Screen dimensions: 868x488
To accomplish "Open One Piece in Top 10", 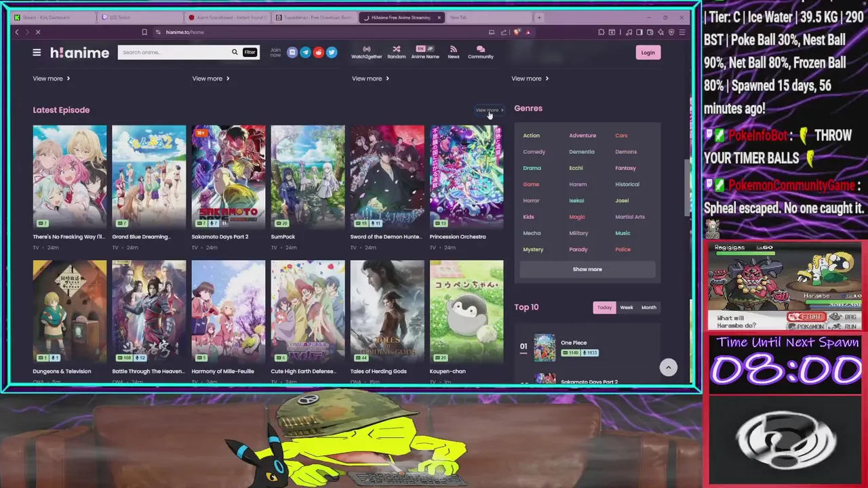I will (x=574, y=343).
